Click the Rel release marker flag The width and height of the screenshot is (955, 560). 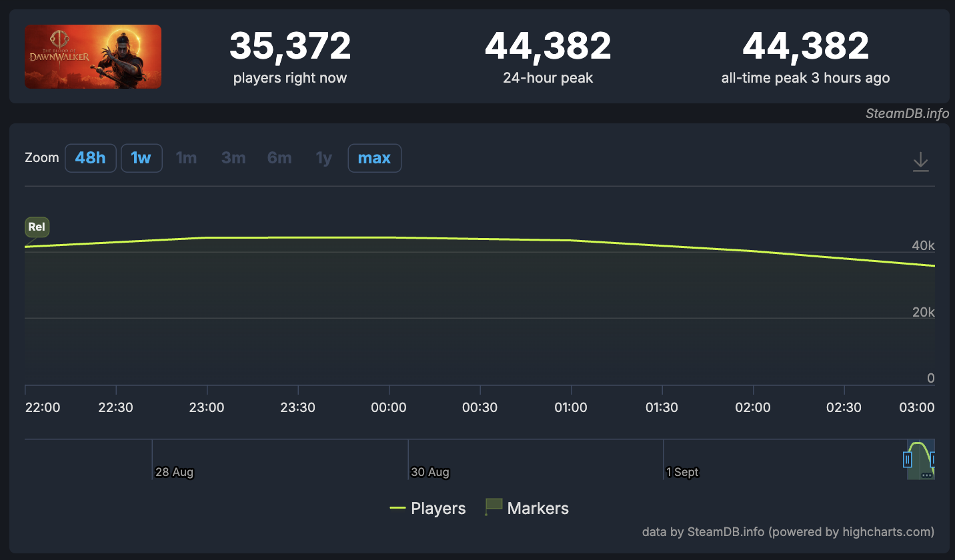(37, 227)
